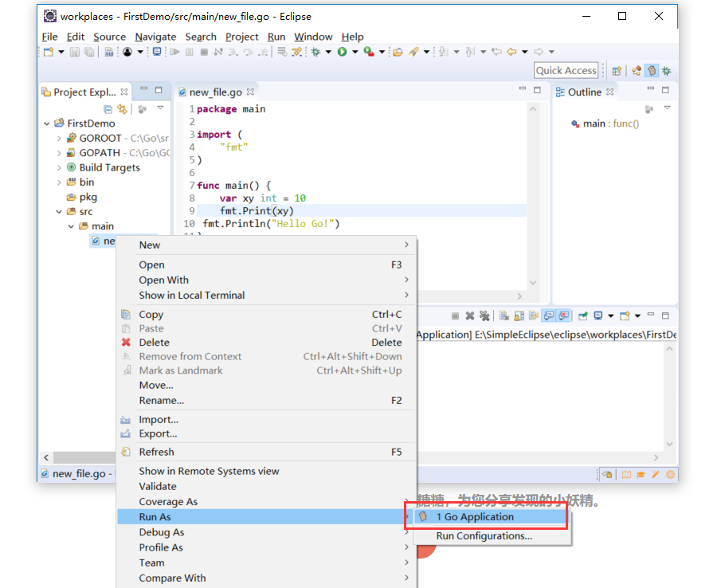Select Refresh in the context menu
725x588 pixels.
(x=266, y=452)
